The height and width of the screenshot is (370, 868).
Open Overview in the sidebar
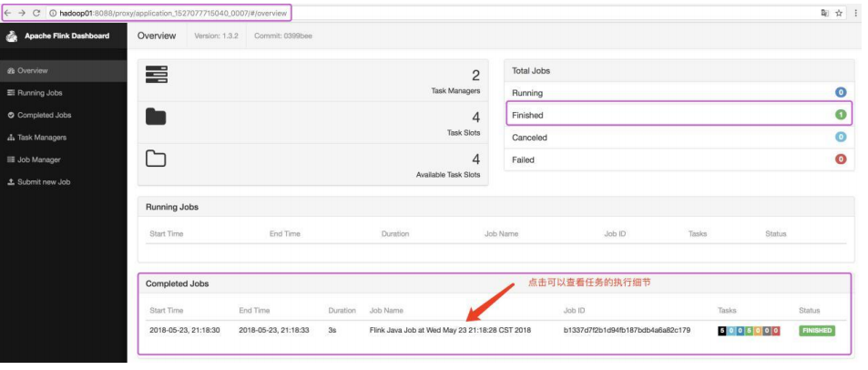[x=64, y=71]
